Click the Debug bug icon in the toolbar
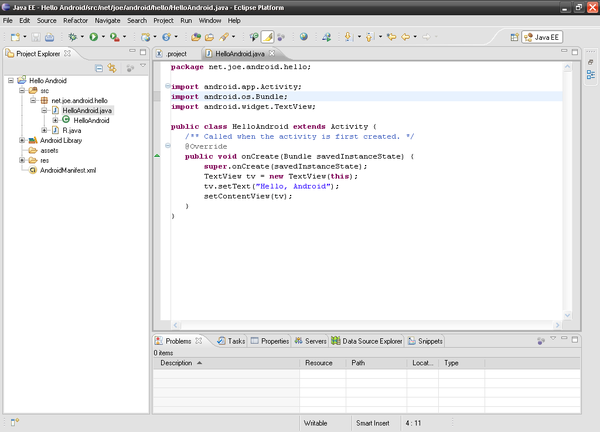Image resolution: width=600 pixels, height=432 pixels. (x=70, y=37)
